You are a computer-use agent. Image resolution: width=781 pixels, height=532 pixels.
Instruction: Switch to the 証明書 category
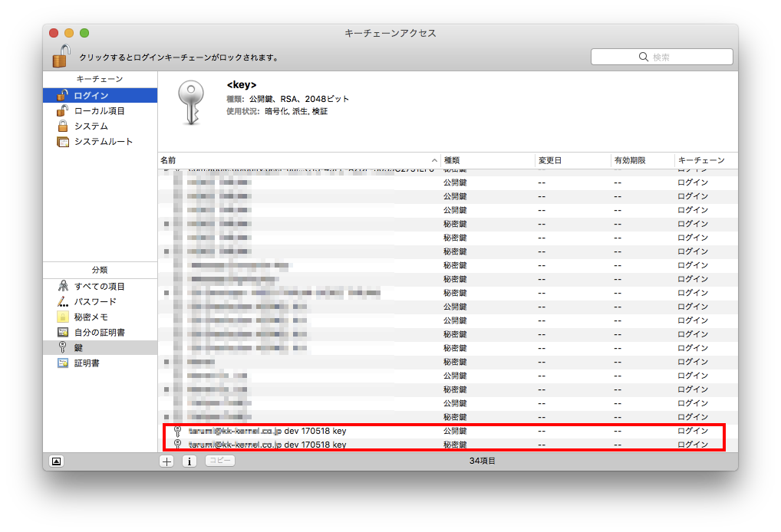(86, 363)
